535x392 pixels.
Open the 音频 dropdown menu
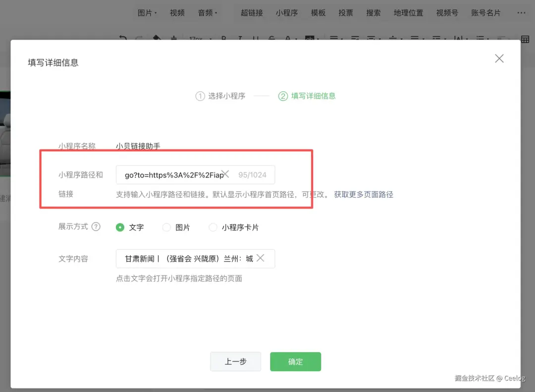(x=208, y=13)
